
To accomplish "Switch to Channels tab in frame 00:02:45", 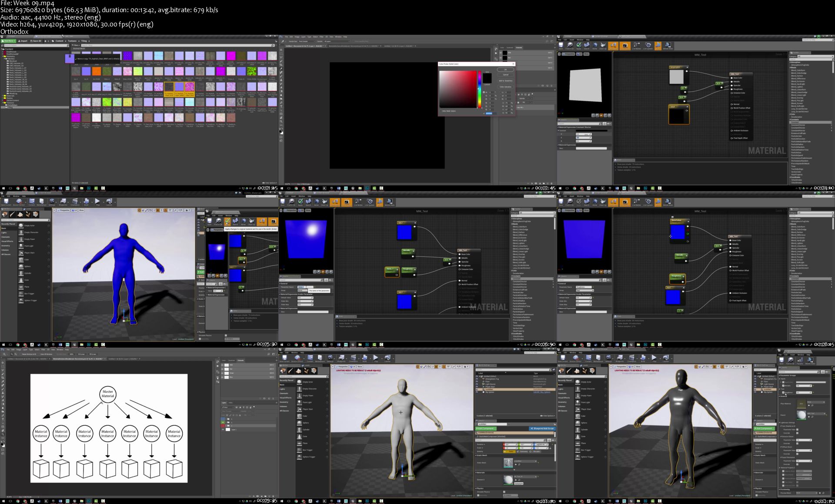I will coord(519,48).
